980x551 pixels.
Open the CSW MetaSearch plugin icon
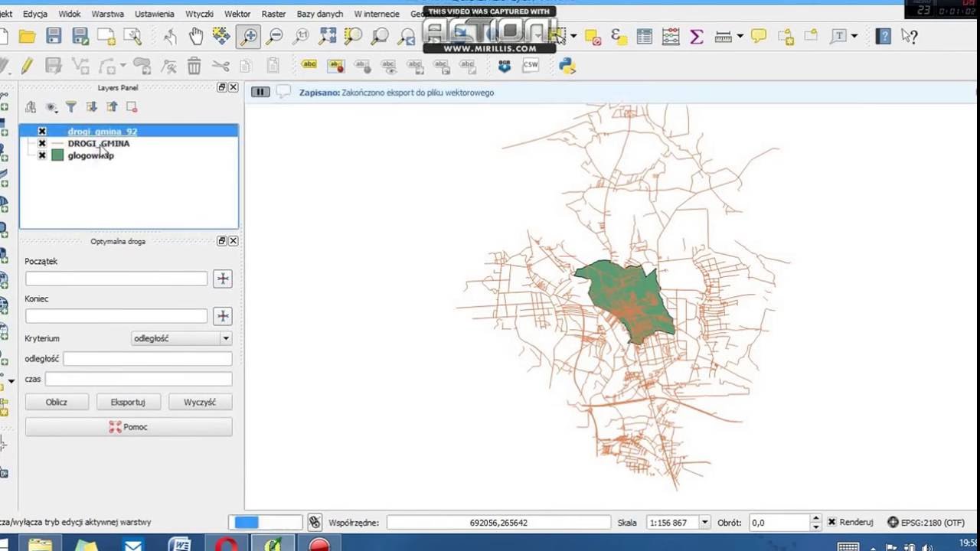click(531, 67)
